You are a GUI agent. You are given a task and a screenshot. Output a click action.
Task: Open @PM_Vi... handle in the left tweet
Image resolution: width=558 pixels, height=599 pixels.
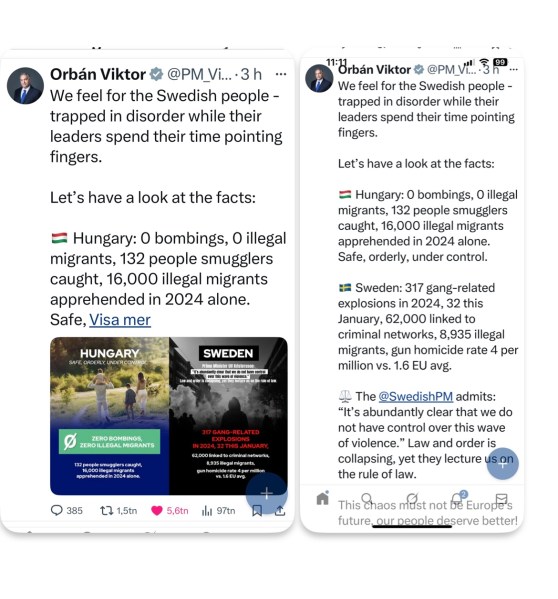pyautogui.click(x=199, y=74)
